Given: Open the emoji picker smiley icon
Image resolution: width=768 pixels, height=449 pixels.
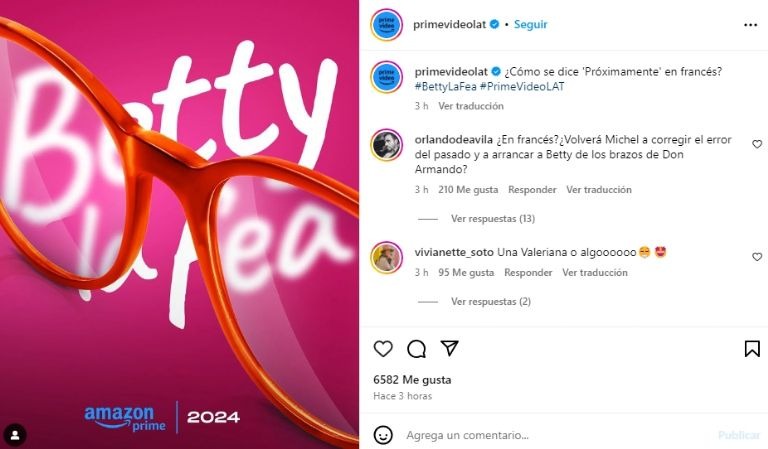Looking at the screenshot, I should pos(383,435).
